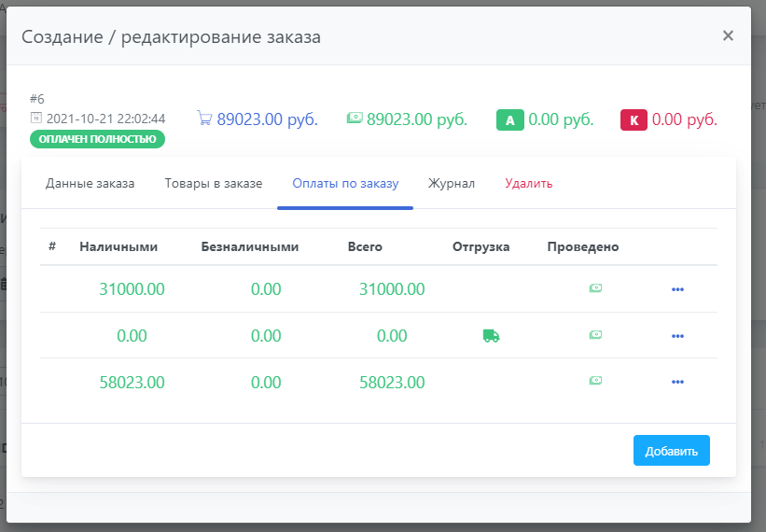Click the shopping cart icon by order total

204,119
